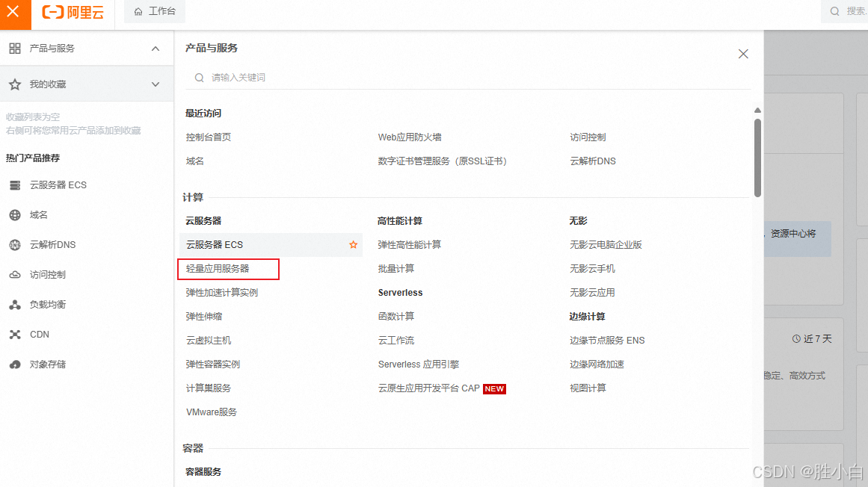Open Web应用防火墙 recent link

coord(410,137)
